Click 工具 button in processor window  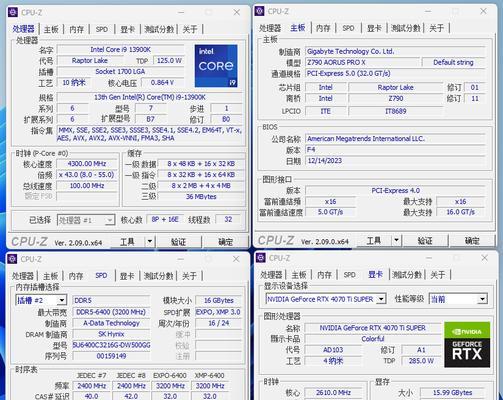click(x=127, y=241)
